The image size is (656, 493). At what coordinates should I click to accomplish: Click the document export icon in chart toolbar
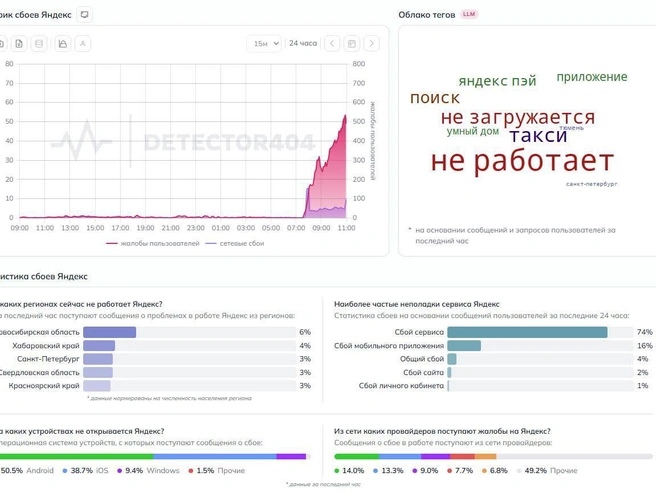click(x=19, y=44)
